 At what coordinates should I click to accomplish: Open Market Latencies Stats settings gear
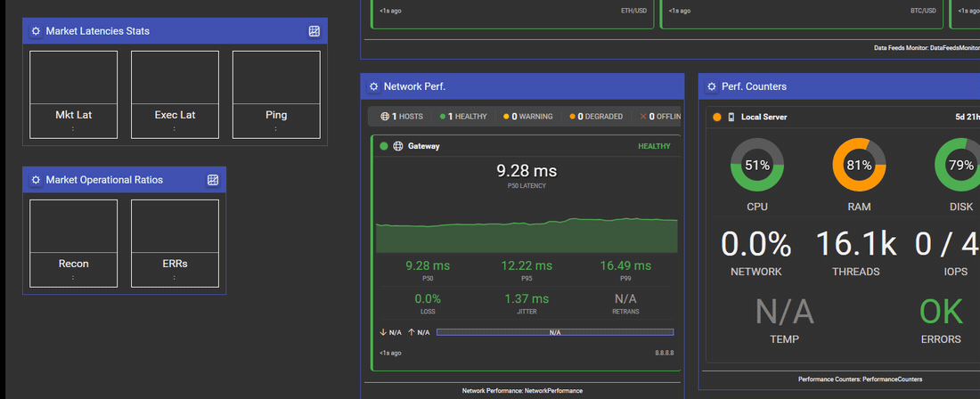tap(36, 31)
